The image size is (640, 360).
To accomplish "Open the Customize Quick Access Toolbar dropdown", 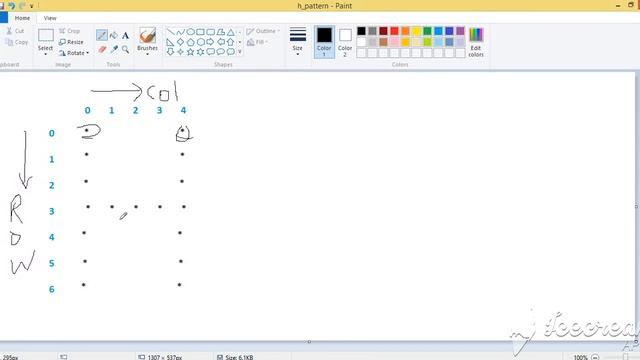I will [x=31, y=6].
